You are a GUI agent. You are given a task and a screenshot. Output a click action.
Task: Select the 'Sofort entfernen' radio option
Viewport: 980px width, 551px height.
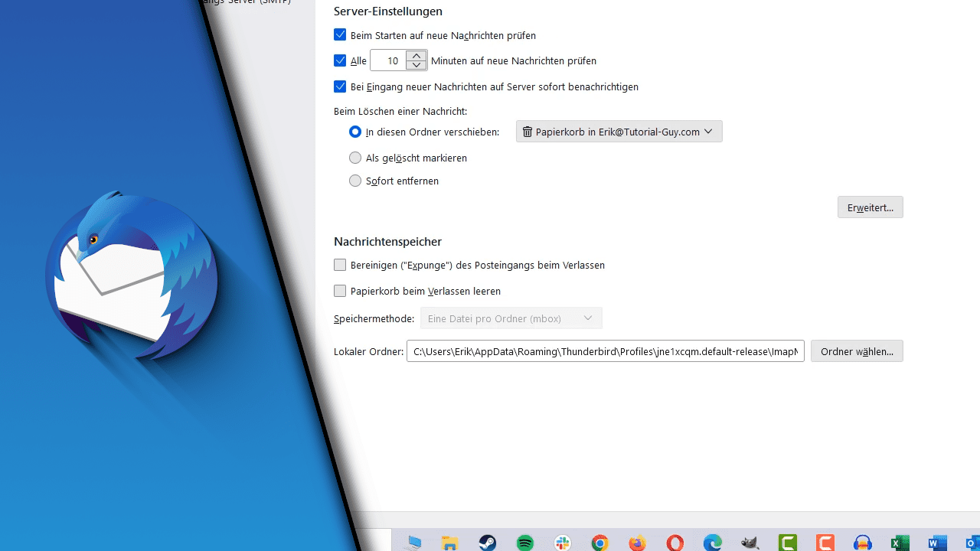point(354,181)
